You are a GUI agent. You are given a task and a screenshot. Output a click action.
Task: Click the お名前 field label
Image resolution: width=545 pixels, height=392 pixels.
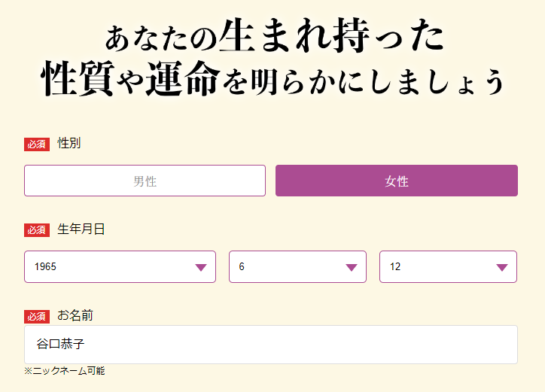pyautogui.click(x=75, y=315)
